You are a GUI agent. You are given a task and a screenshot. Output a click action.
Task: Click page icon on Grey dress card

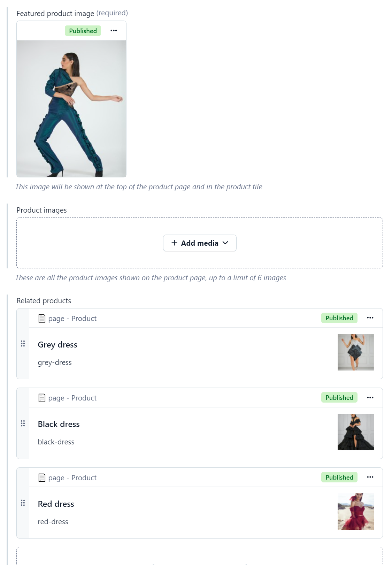tap(42, 319)
